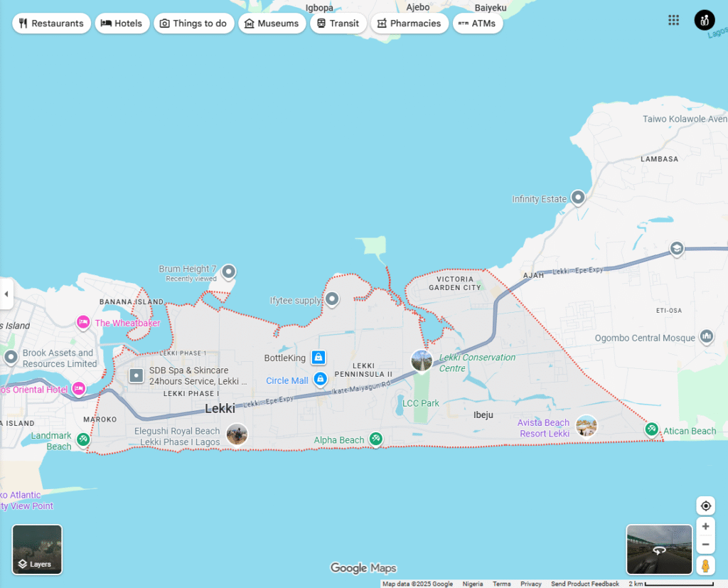Click the Ogombo Central Mosque marker
Screen dimensions: 728x588
click(x=707, y=336)
